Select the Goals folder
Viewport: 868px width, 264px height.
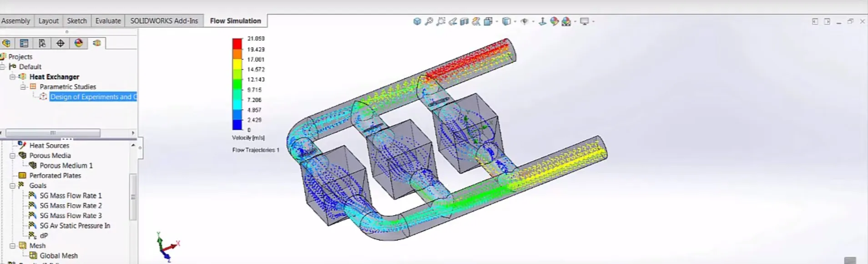pyautogui.click(x=38, y=186)
